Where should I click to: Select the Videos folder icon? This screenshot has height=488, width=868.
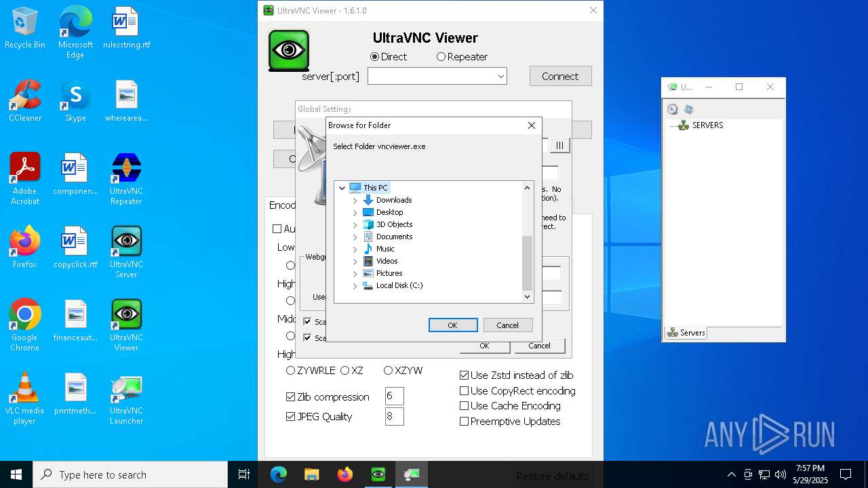click(368, 261)
